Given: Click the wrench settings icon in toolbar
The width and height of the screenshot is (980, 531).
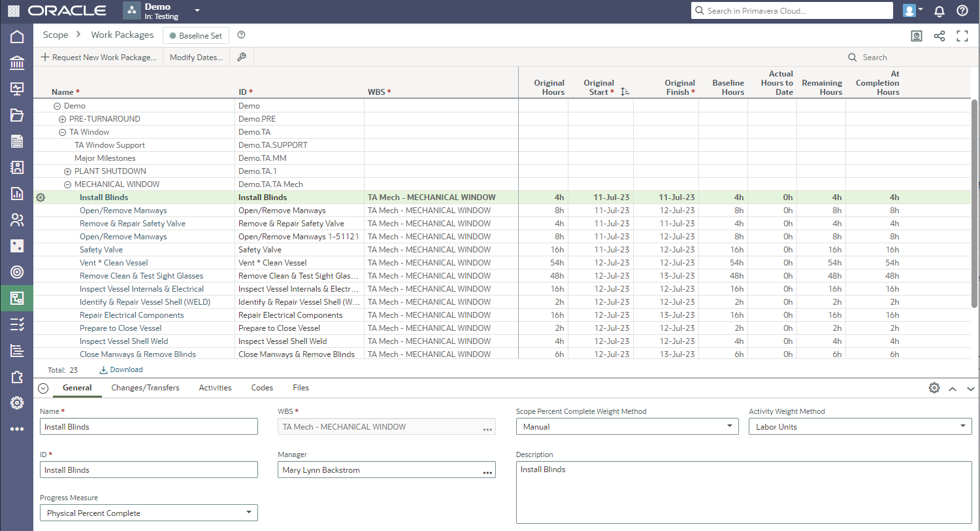Looking at the screenshot, I should point(242,58).
